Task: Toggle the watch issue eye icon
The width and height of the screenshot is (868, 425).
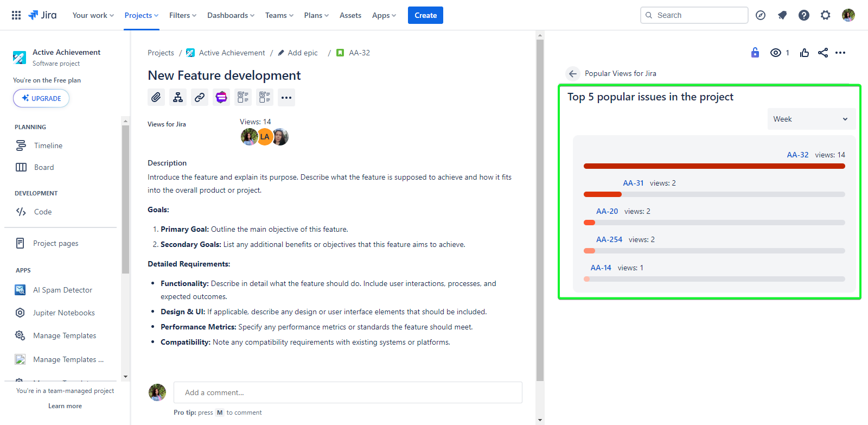Action: point(776,53)
